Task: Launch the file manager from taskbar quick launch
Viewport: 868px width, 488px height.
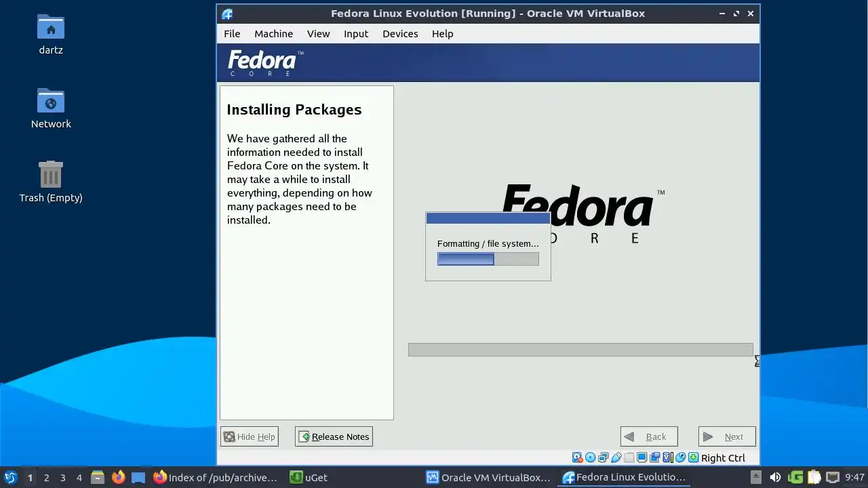Action: pyautogui.click(x=98, y=477)
